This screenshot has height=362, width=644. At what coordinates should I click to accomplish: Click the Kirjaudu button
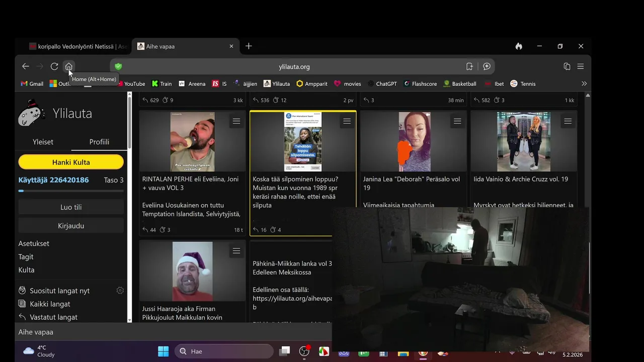pos(71,226)
